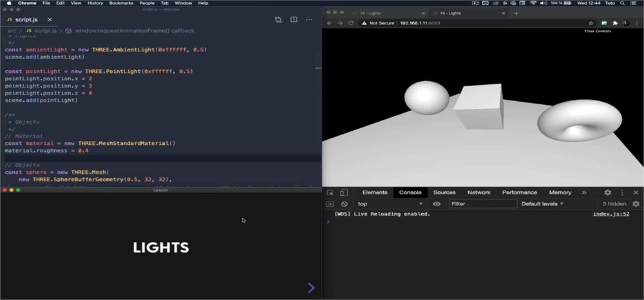
Task: Open the Elements DevTools tab
Action: (375, 192)
